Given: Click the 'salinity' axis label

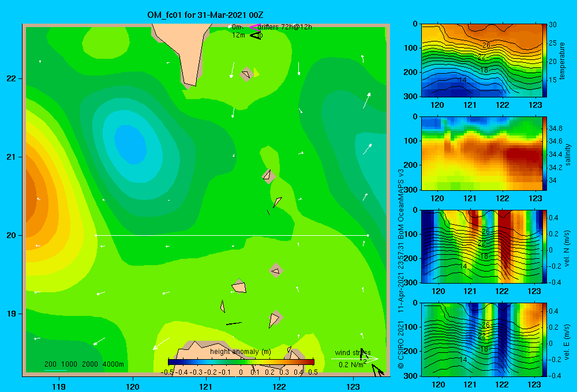Looking at the screenshot, I should 568,154.
